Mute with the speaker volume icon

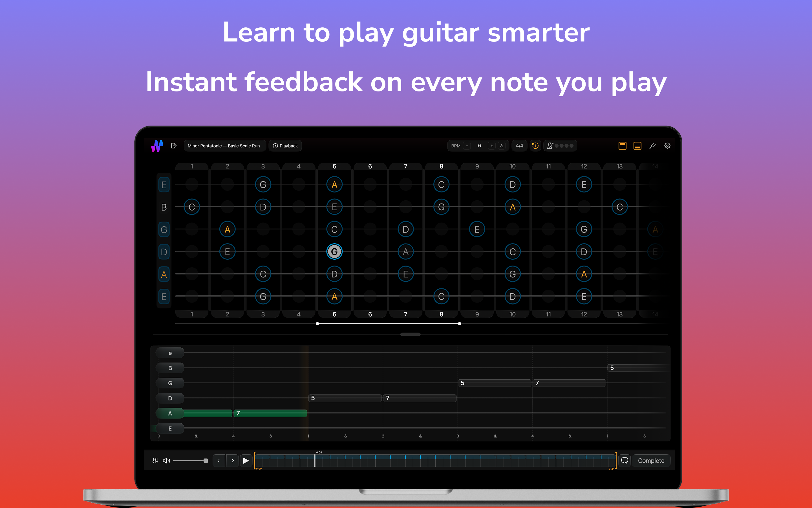coord(166,461)
